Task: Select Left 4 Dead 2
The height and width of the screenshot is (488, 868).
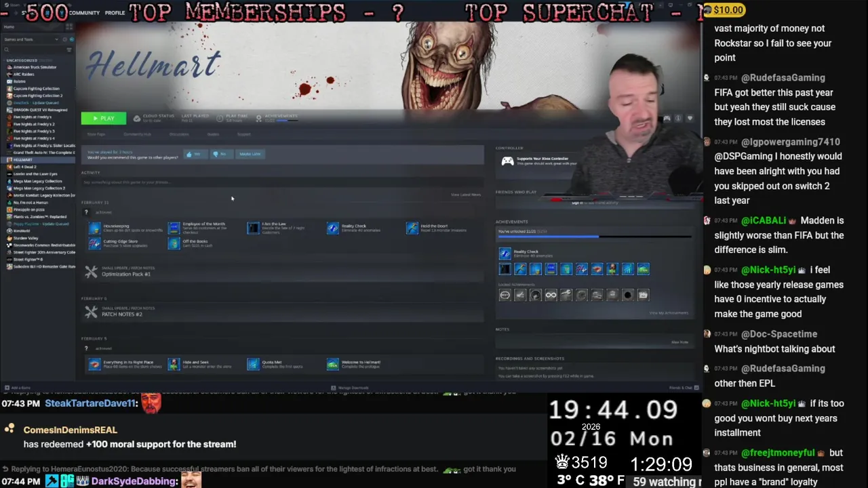Action: point(24,167)
